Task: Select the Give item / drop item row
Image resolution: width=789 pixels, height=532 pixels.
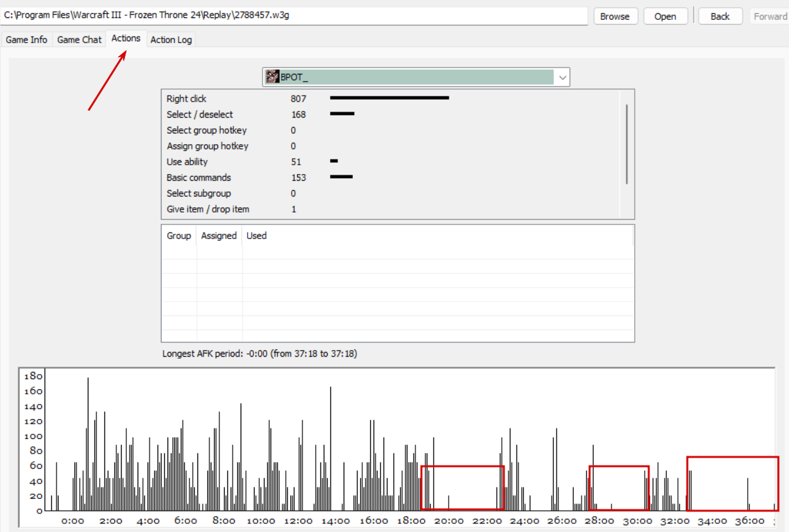Action: point(391,209)
